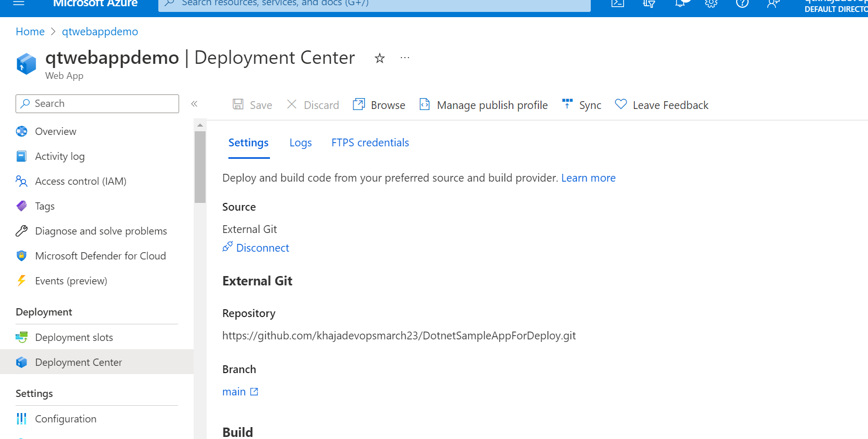Switch to the Settings tab
This screenshot has width=868, height=439.
click(x=249, y=143)
